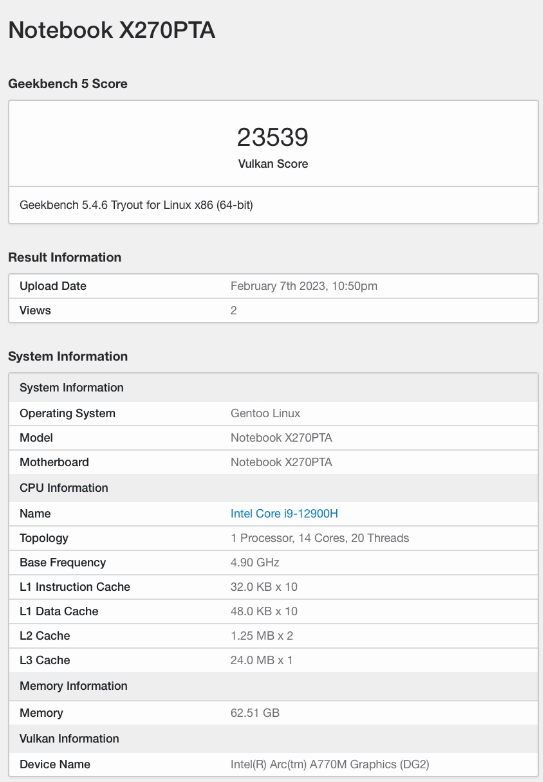543x782 pixels.
Task: Click the Model row label
Action: coord(36,438)
